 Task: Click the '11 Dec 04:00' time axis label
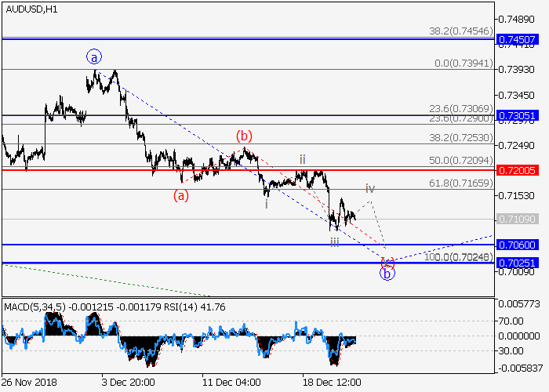coord(231,382)
